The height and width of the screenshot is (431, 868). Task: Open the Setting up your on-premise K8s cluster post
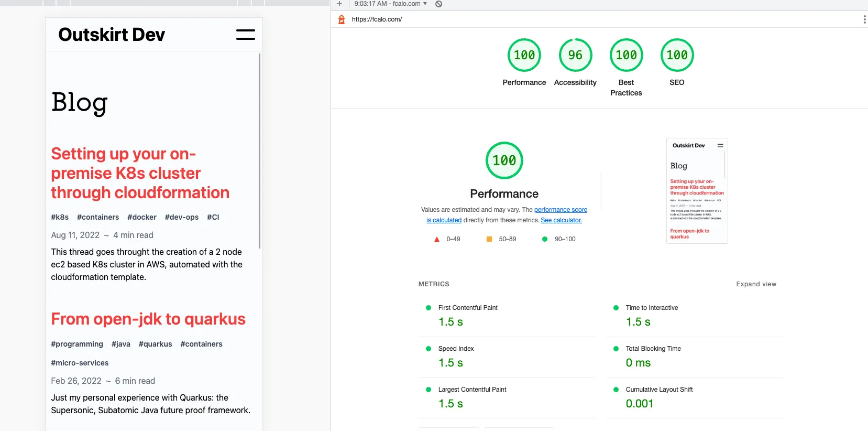tap(140, 173)
